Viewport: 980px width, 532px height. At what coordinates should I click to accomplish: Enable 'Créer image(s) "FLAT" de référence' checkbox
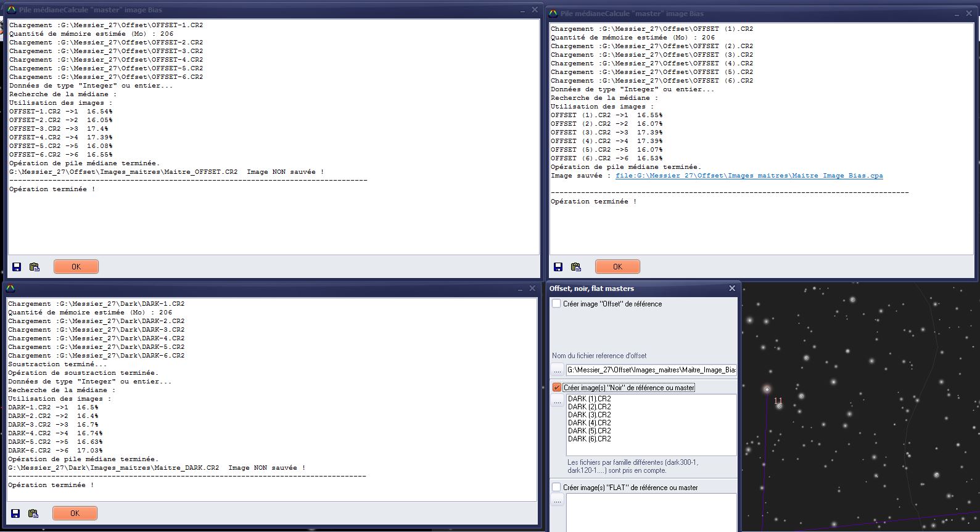557,488
